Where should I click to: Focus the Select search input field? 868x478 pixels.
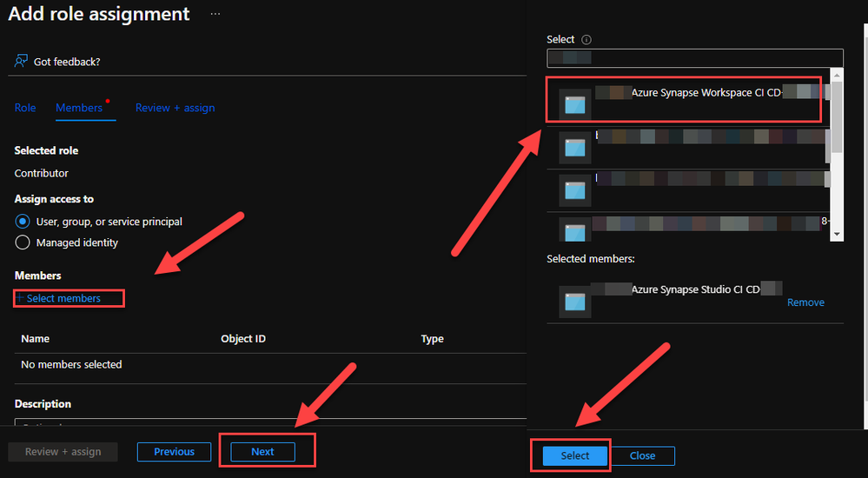coord(695,57)
